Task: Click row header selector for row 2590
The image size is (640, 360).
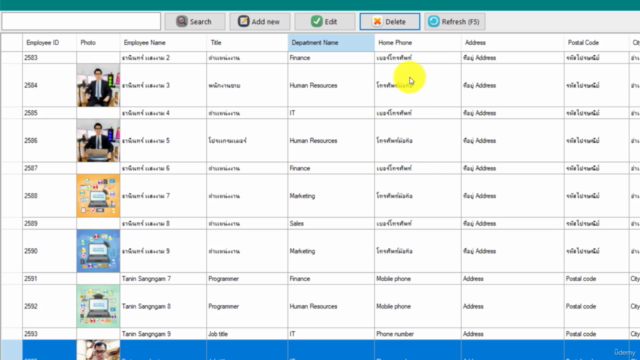Action: tap(12, 251)
